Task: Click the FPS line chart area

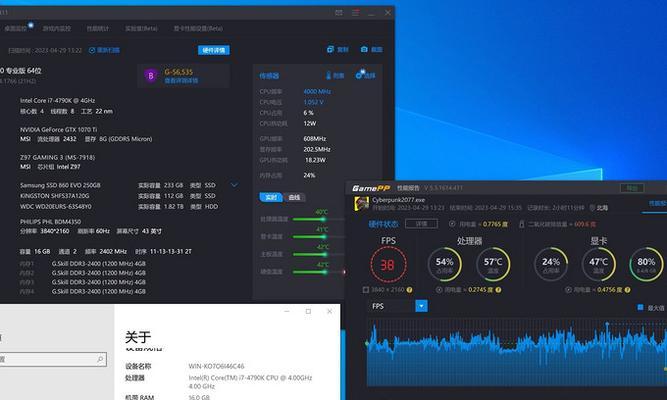Action: [517, 353]
